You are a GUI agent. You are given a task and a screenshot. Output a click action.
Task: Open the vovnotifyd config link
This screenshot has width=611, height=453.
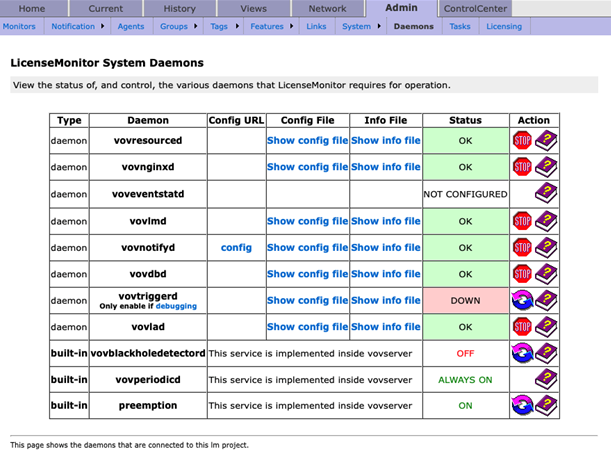pyautogui.click(x=236, y=247)
